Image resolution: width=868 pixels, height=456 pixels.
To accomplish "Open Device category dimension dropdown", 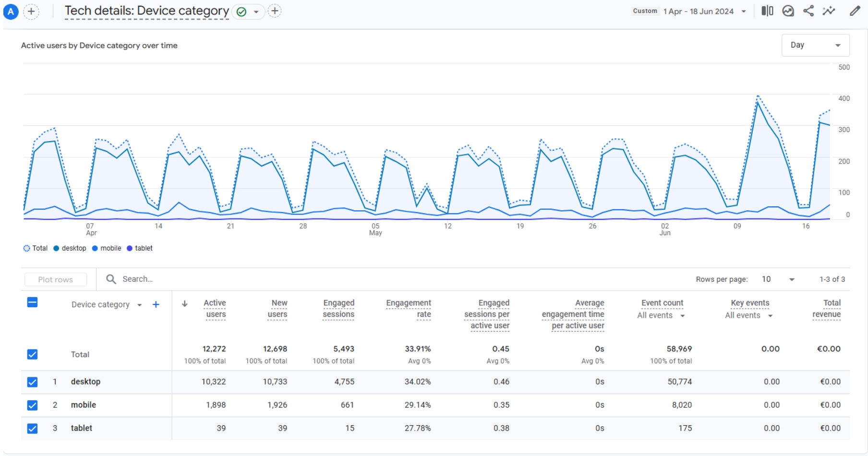I will pos(107,304).
